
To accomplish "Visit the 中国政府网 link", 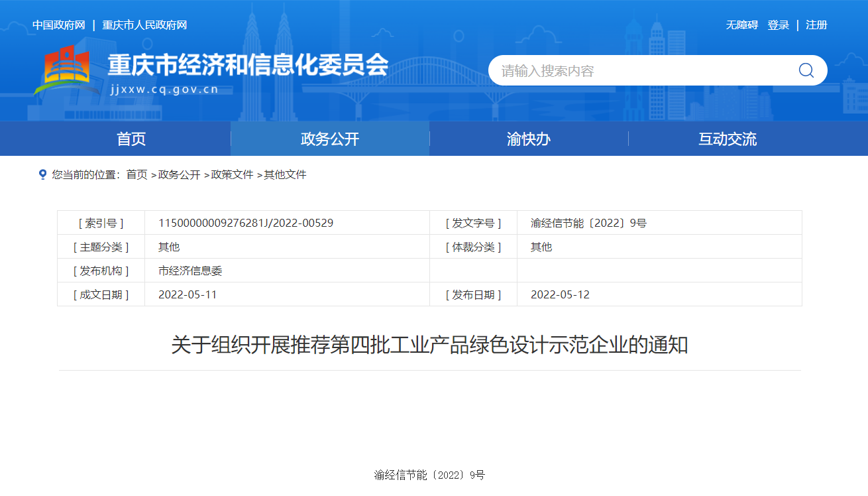I will point(59,25).
